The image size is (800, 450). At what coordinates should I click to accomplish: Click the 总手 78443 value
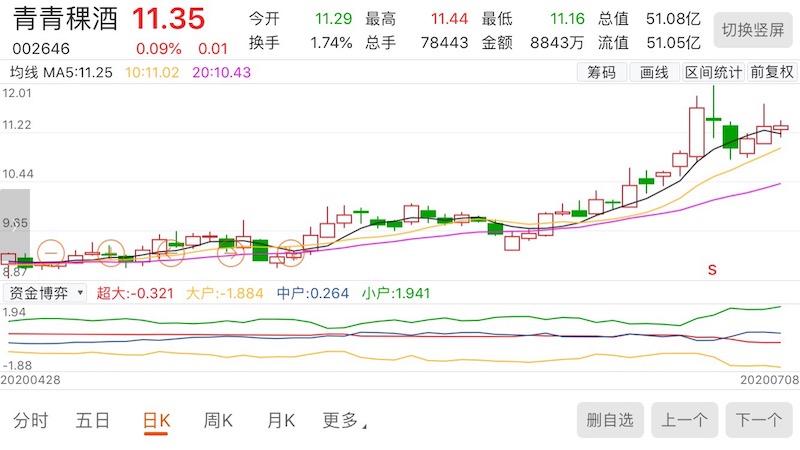pos(444,43)
